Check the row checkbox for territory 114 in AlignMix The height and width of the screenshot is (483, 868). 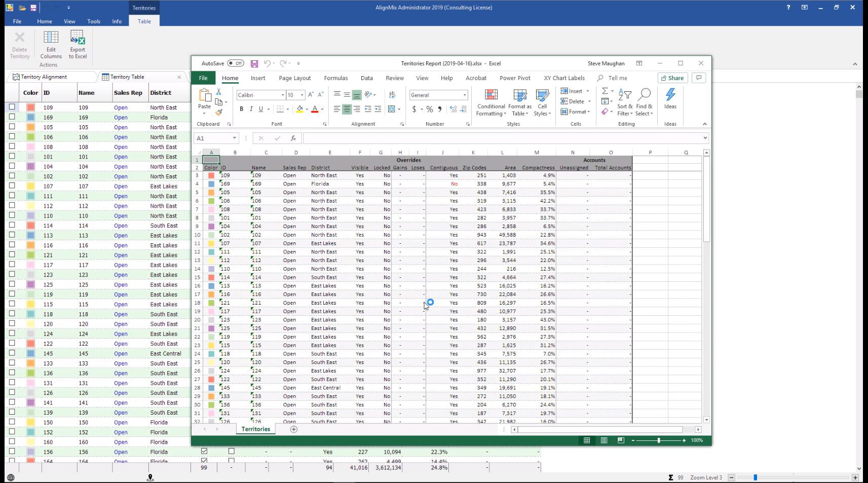point(12,225)
